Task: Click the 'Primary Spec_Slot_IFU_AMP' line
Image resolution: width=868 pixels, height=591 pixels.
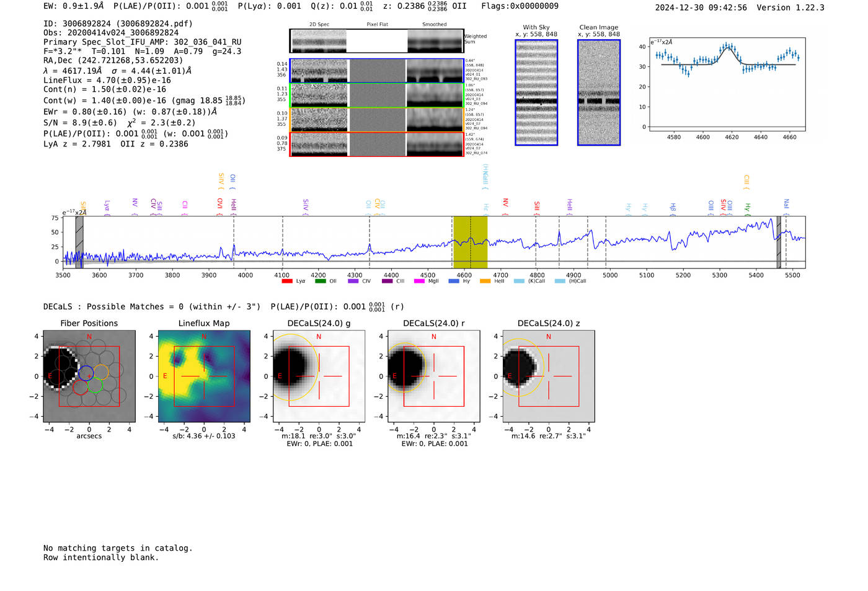Action: pos(142,42)
